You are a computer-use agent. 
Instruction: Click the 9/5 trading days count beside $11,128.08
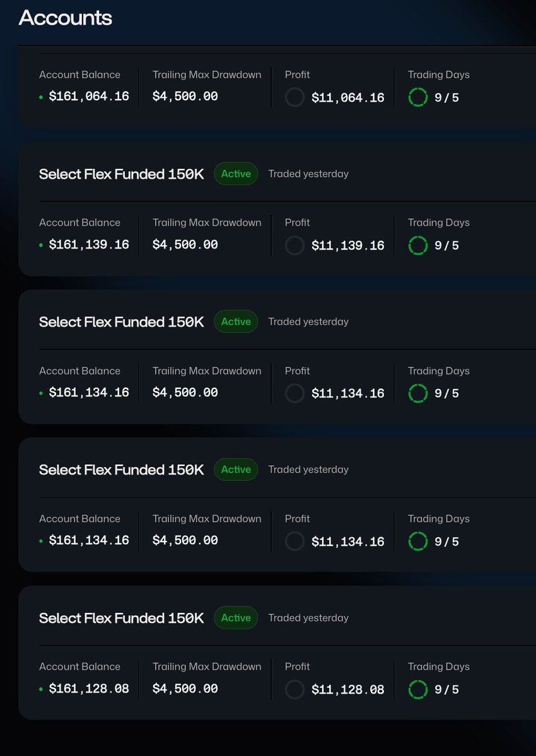tap(447, 690)
